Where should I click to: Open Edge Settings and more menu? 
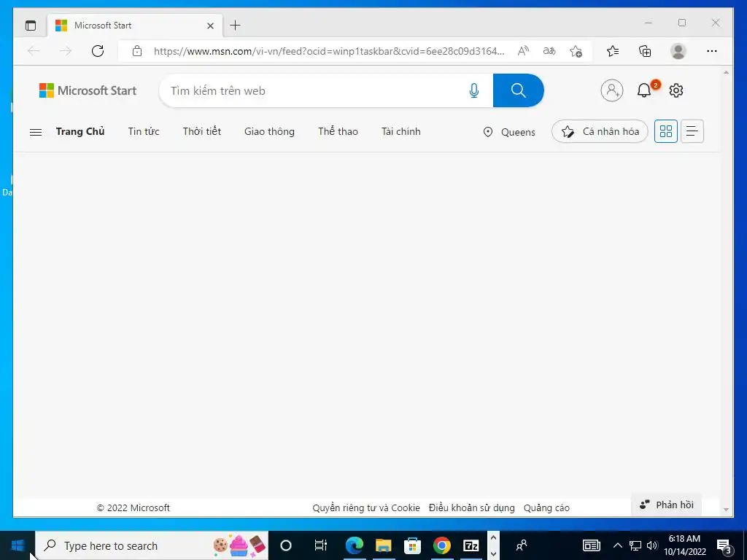[x=712, y=51]
